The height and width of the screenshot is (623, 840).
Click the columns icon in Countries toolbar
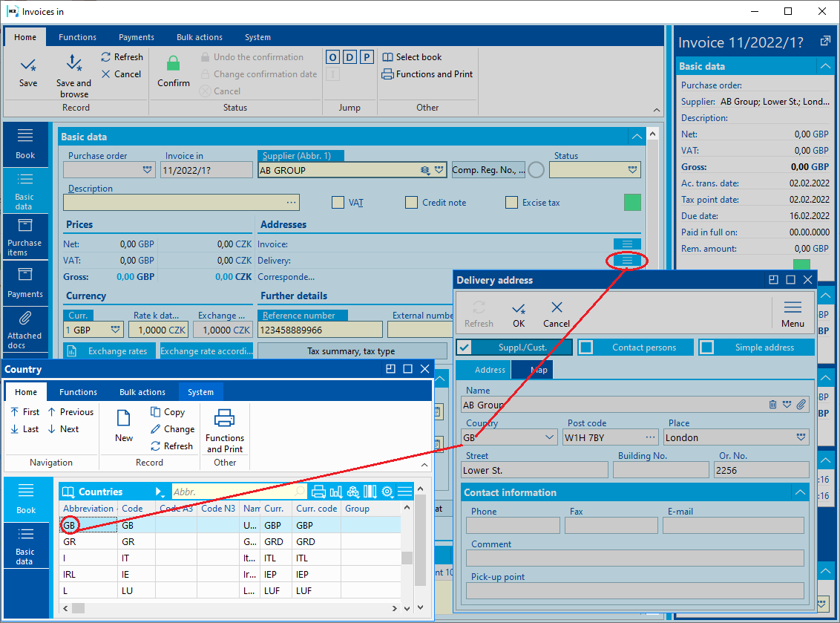370,492
